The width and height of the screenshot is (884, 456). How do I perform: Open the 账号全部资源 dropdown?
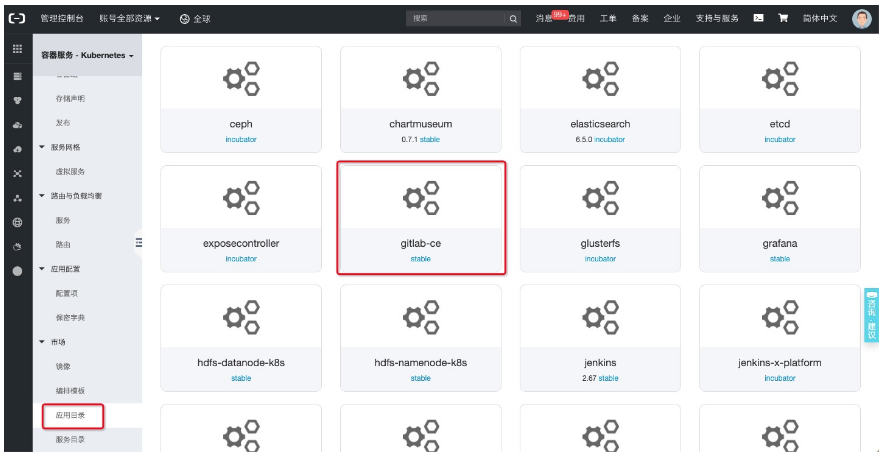click(x=130, y=19)
